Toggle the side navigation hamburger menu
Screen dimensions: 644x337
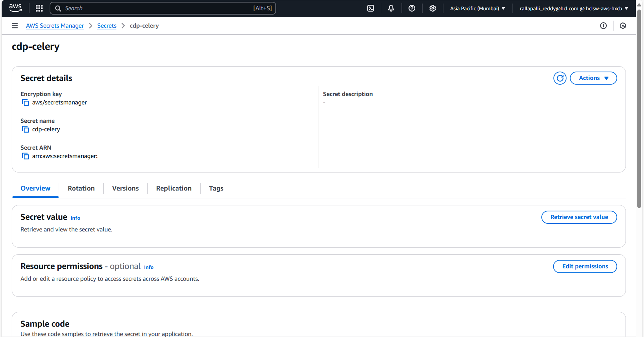tap(15, 26)
